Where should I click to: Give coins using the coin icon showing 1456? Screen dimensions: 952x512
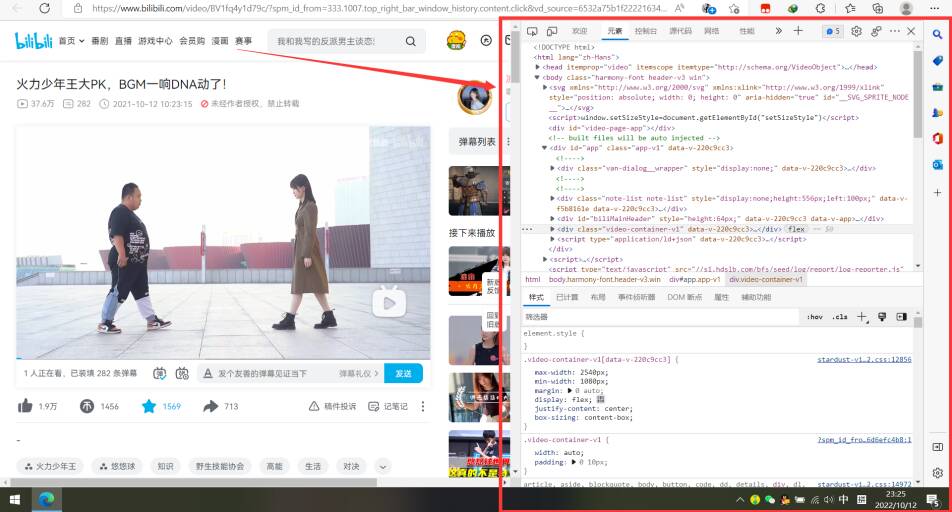point(87,406)
